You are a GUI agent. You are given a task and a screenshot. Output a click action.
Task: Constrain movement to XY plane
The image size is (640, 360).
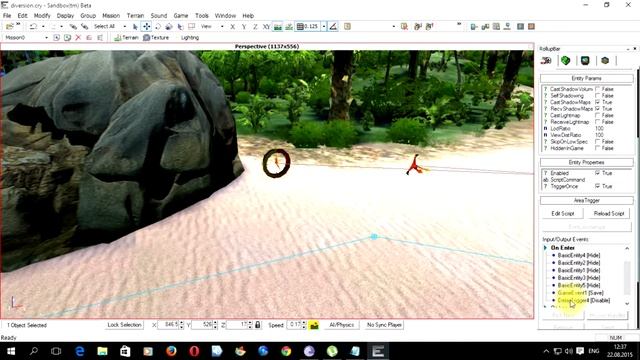267,27
